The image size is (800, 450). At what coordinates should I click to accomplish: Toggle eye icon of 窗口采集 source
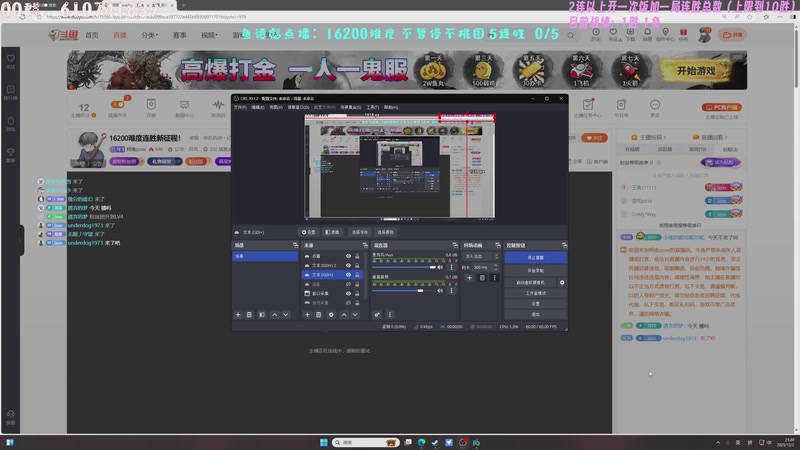(348, 293)
